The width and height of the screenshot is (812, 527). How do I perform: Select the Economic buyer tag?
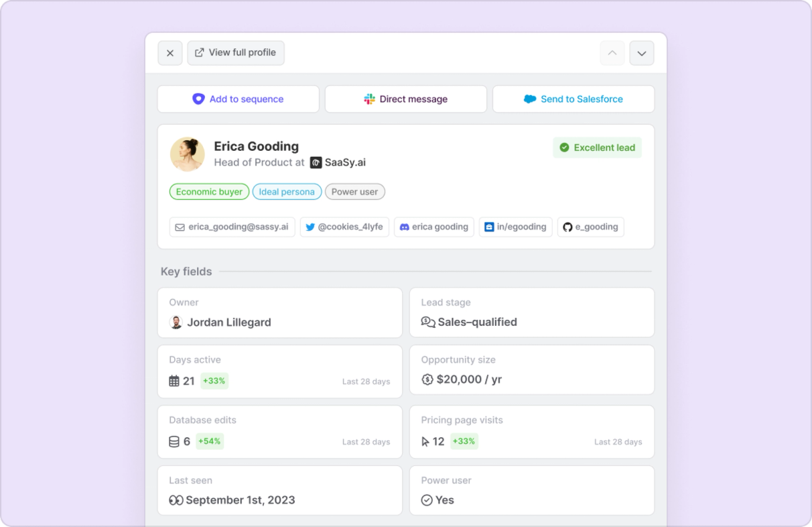pos(209,192)
